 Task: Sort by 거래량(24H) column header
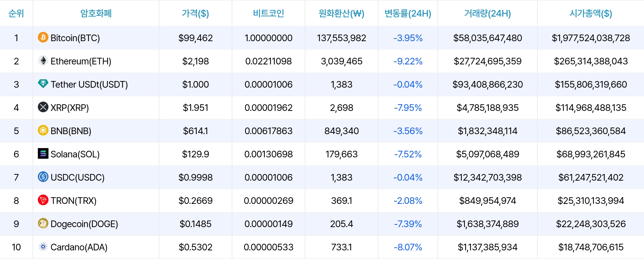487,13
